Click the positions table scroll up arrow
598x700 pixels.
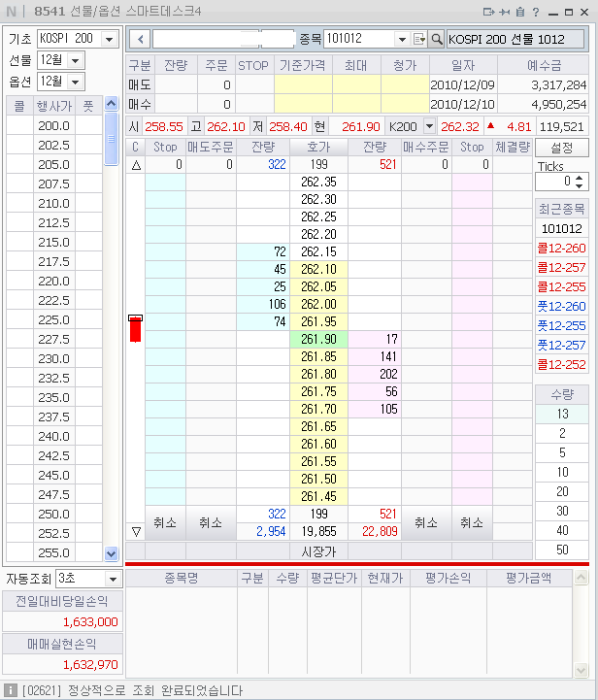(581, 578)
